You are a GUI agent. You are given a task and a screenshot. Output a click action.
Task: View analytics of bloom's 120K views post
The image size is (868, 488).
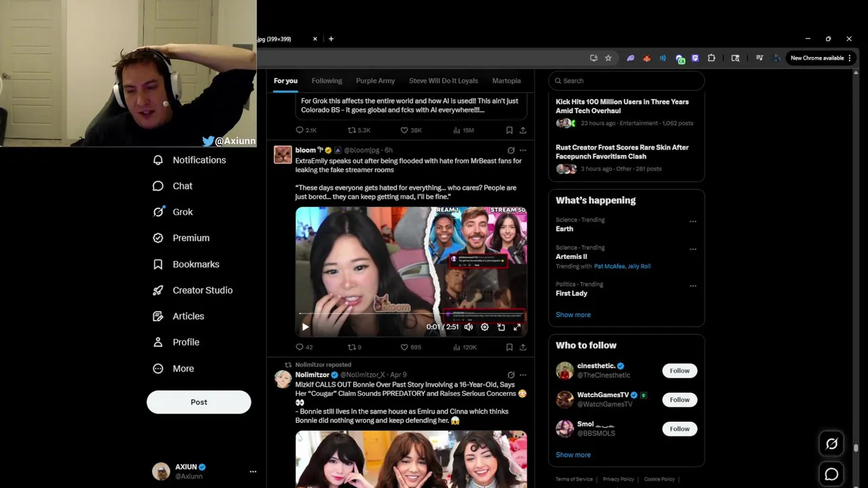(x=465, y=347)
